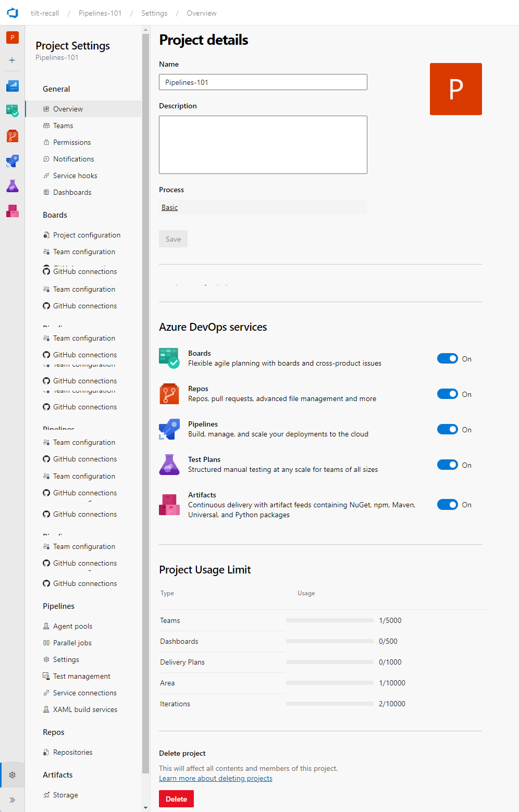This screenshot has width=519, height=812.
Task: Disable the Artifacts service toggle
Action: click(x=447, y=504)
